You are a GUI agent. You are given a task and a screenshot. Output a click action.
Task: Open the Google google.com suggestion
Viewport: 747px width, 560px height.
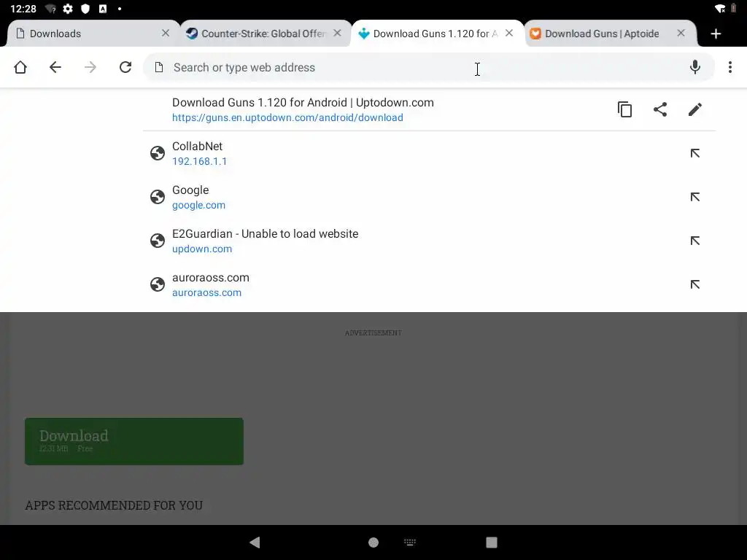(x=429, y=197)
